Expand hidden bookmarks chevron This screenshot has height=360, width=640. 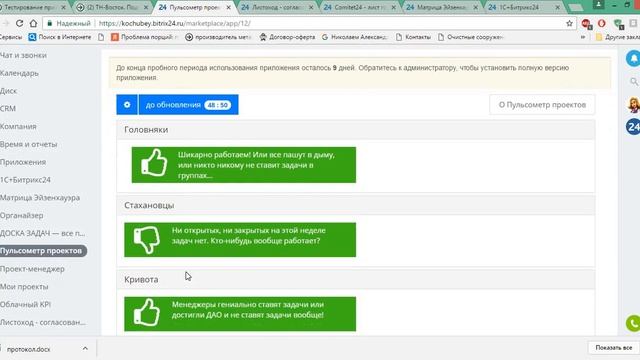(x=583, y=37)
